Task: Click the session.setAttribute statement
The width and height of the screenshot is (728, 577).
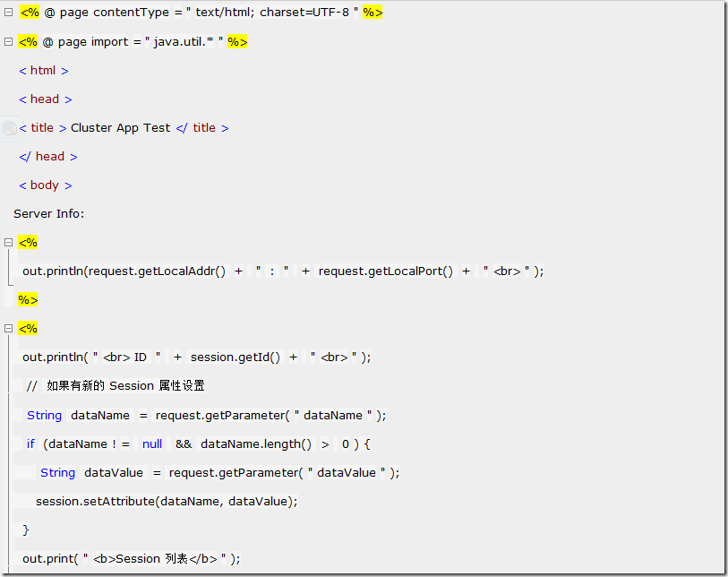Action: [x=167, y=501]
